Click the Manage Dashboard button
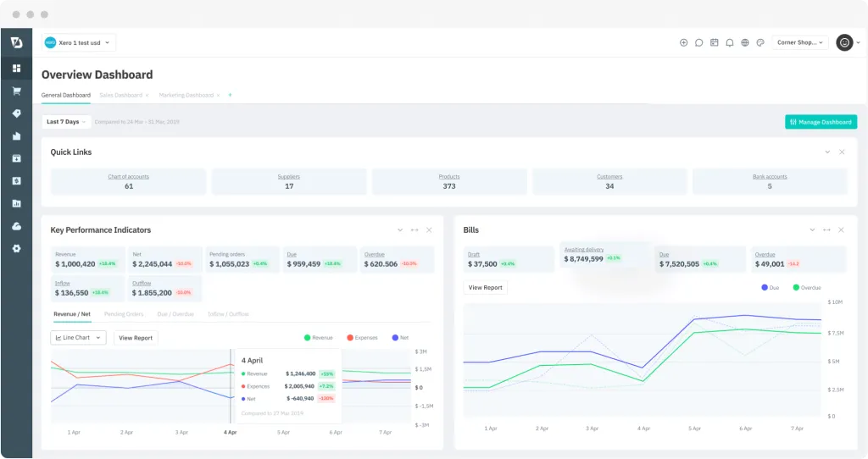The height and width of the screenshot is (459, 868). (x=821, y=122)
